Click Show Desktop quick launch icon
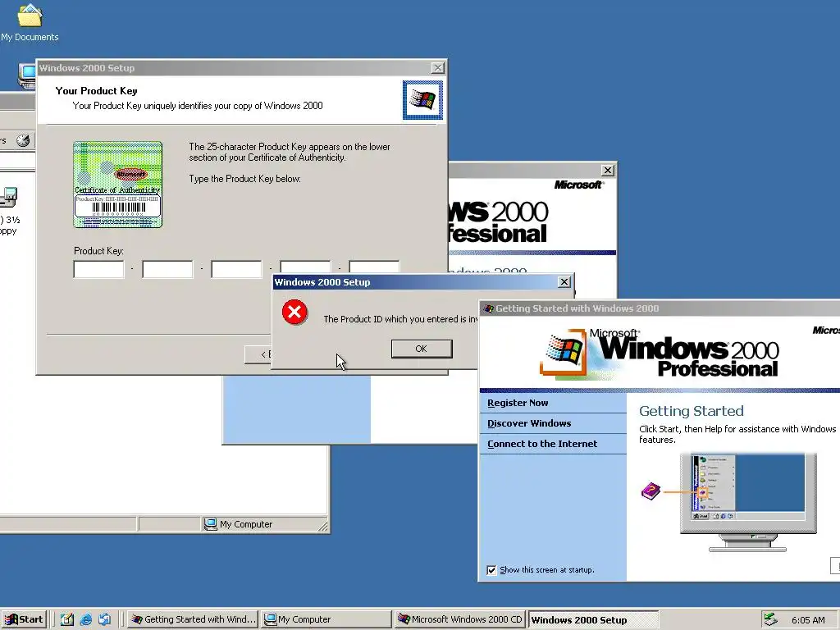The image size is (840, 630). coord(67,619)
